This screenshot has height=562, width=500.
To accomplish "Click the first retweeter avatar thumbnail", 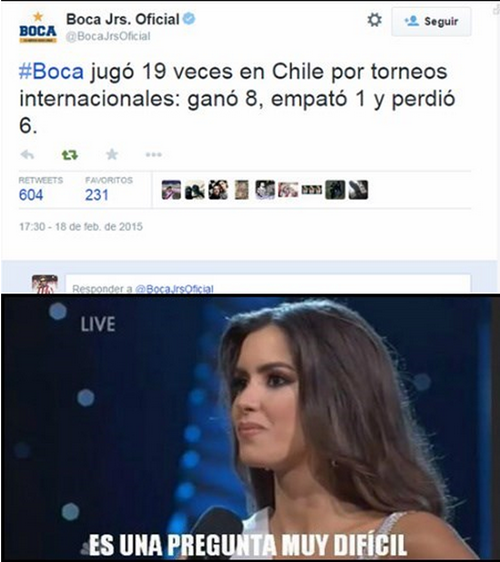I will tap(171, 190).
